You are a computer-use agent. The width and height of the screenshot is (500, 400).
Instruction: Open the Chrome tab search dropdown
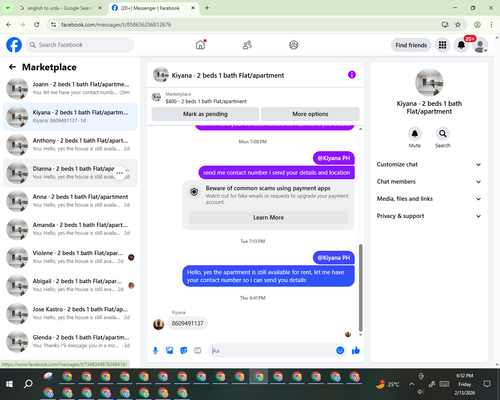tap(8, 8)
